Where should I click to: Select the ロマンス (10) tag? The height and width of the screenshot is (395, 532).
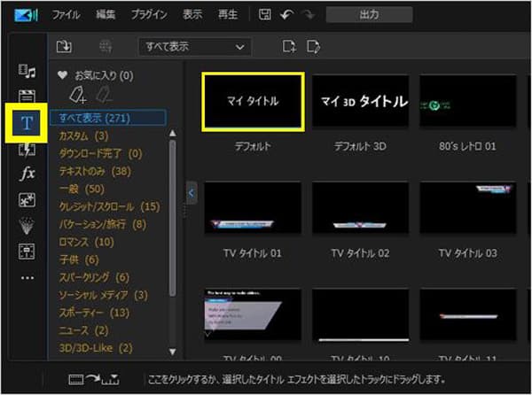click(x=86, y=242)
